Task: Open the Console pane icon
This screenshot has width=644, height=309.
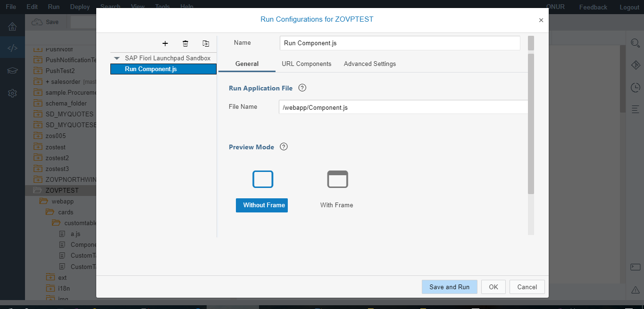Action: pyautogui.click(x=635, y=267)
